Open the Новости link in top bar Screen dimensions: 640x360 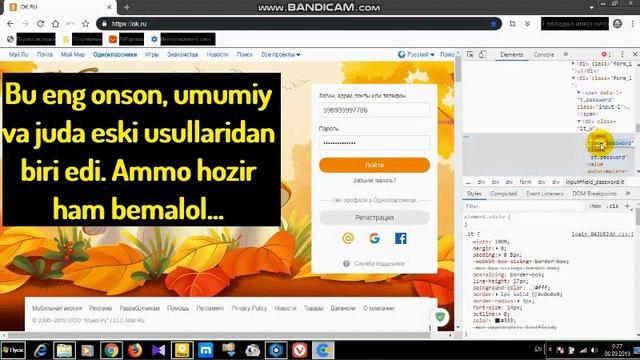(x=217, y=54)
